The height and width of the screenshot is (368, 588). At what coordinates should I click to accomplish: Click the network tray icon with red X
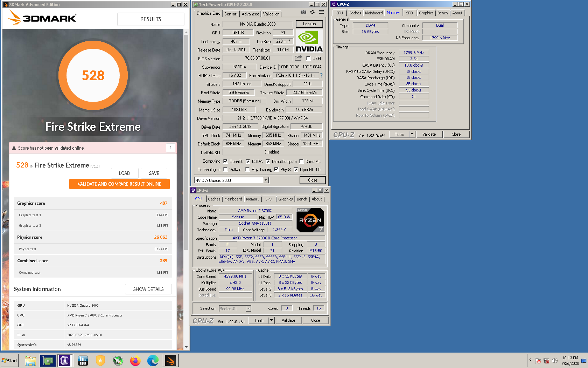click(x=546, y=361)
